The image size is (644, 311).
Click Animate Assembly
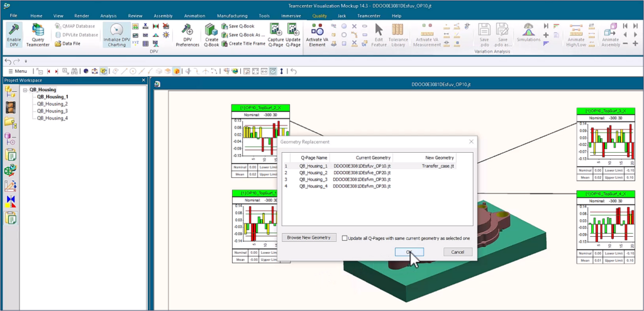610,35
